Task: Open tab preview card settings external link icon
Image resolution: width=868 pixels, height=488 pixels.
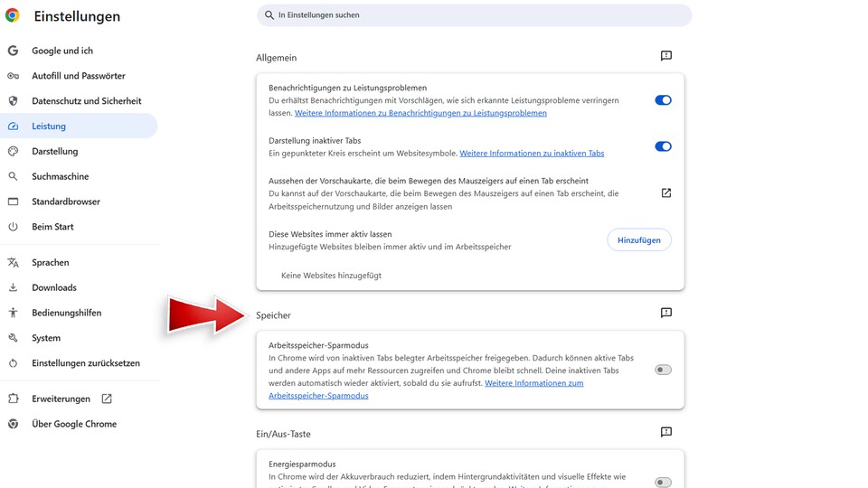Action: tap(665, 193)
